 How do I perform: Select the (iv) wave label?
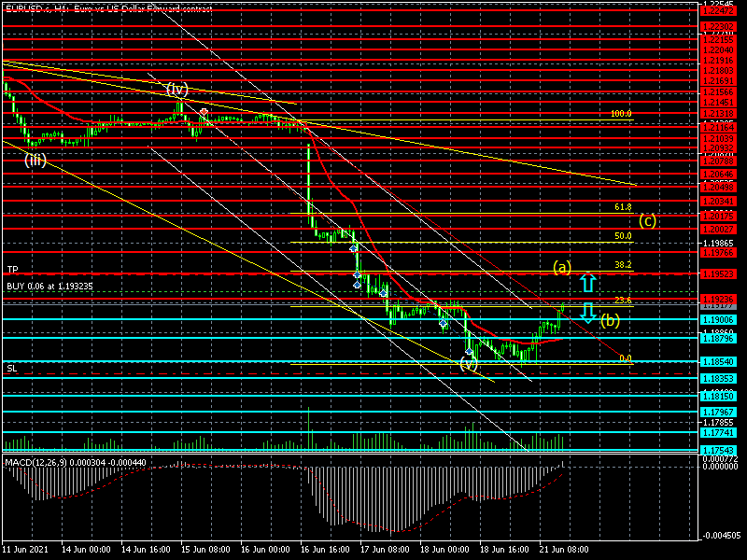tap(177, 89)
